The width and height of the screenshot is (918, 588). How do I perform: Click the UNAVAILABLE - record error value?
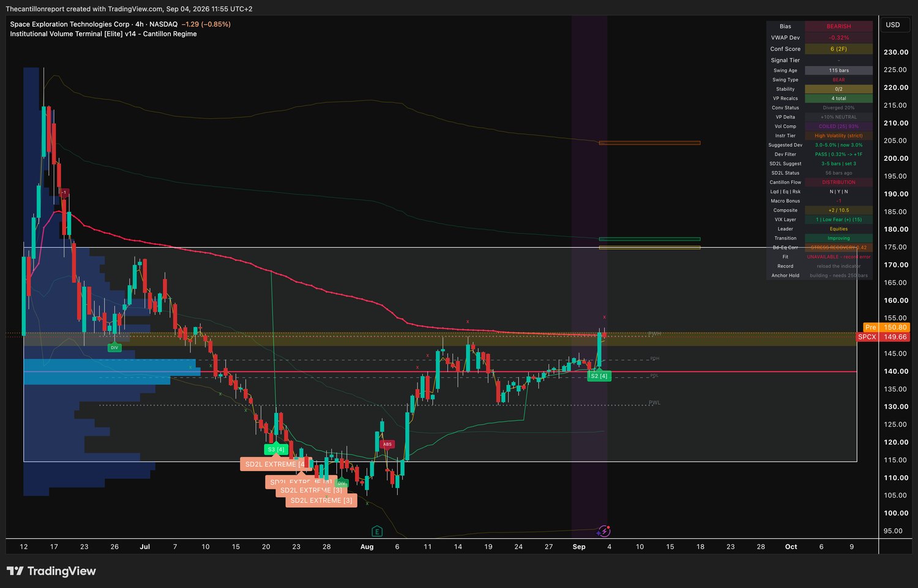[838, 257]
